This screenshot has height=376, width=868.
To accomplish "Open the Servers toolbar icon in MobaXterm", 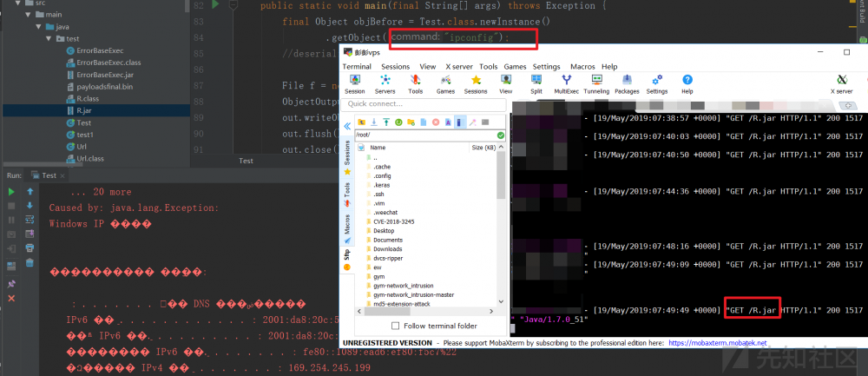I will [385, 84].
